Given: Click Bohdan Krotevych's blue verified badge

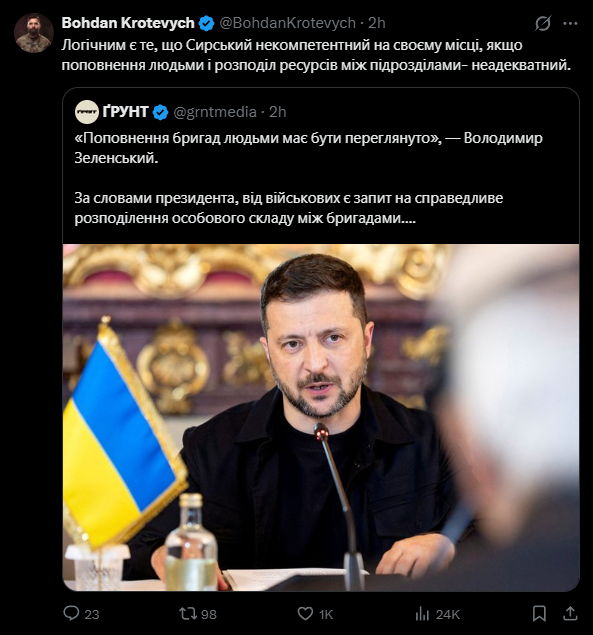Looking at the screenshot, I should click(x=207, y=23).
